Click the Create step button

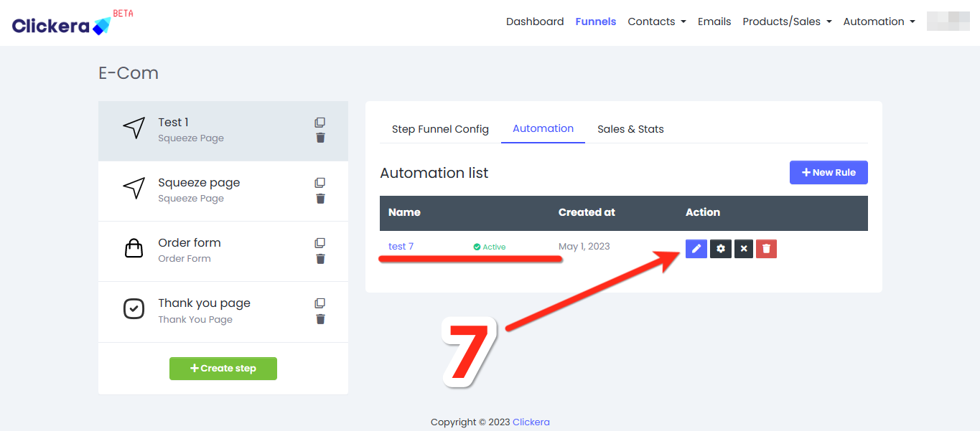[x=223, y=369]
